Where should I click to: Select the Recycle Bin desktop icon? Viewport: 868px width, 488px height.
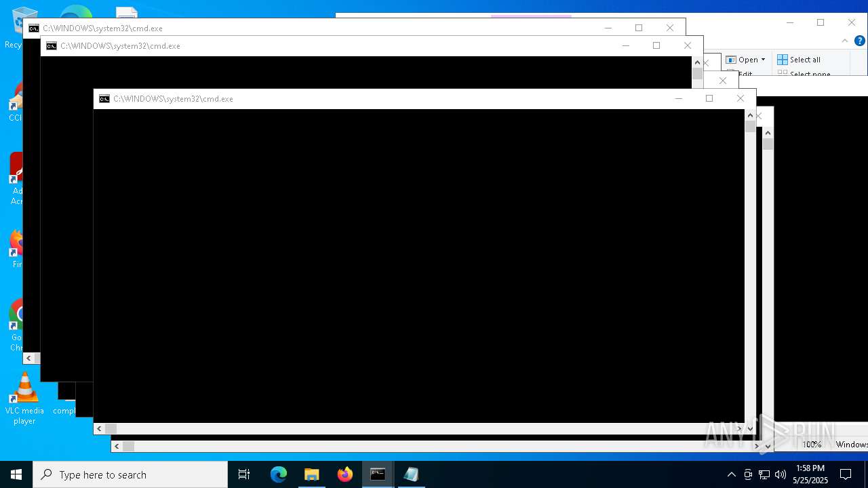tap(14, 27)
